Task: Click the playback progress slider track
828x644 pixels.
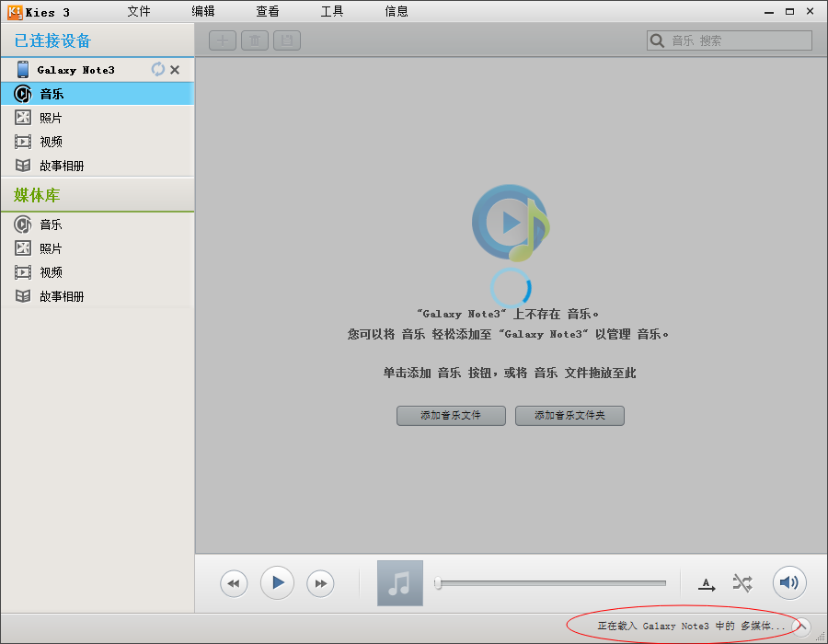Action: point(552,583)
